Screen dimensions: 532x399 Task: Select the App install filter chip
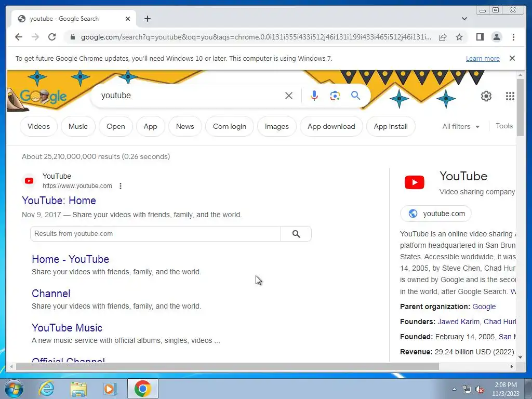coord(391,126)
